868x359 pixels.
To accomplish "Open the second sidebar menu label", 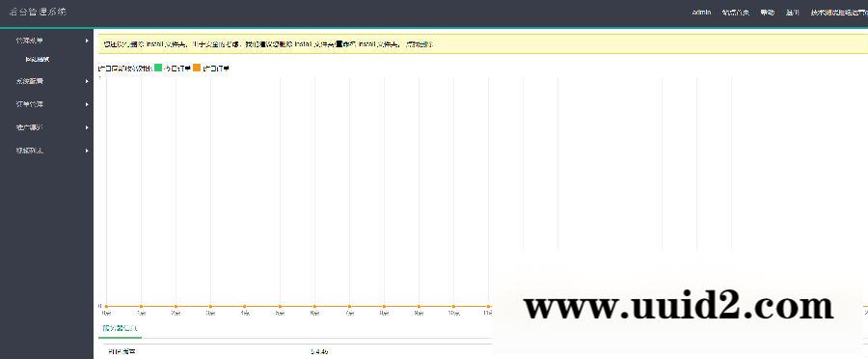I will (x=29, y=81).
